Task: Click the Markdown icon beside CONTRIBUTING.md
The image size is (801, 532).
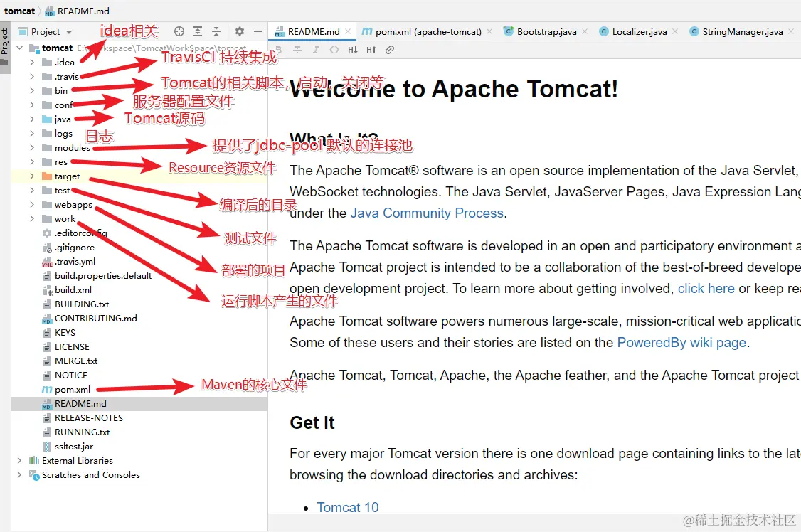Action: pos(47,319)
